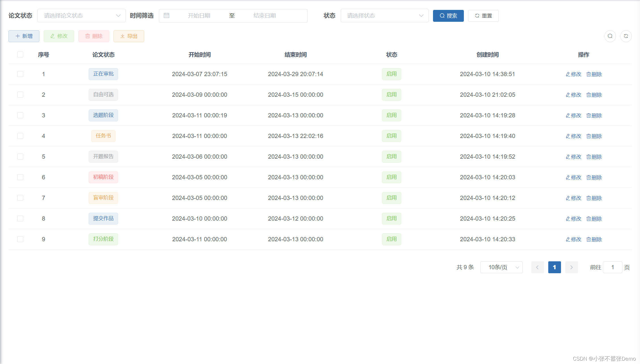Click the 导出 download button

coord(129,36)
